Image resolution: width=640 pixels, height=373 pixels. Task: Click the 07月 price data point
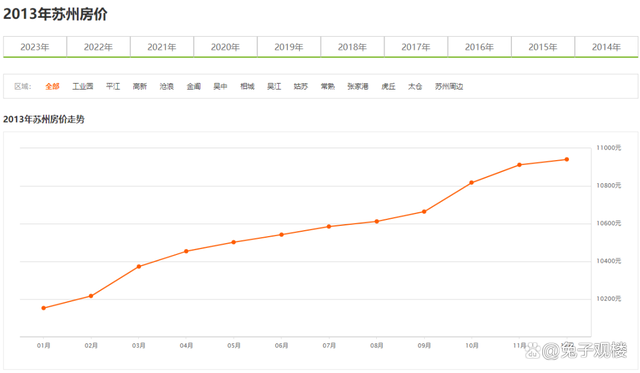pos(329,226)
